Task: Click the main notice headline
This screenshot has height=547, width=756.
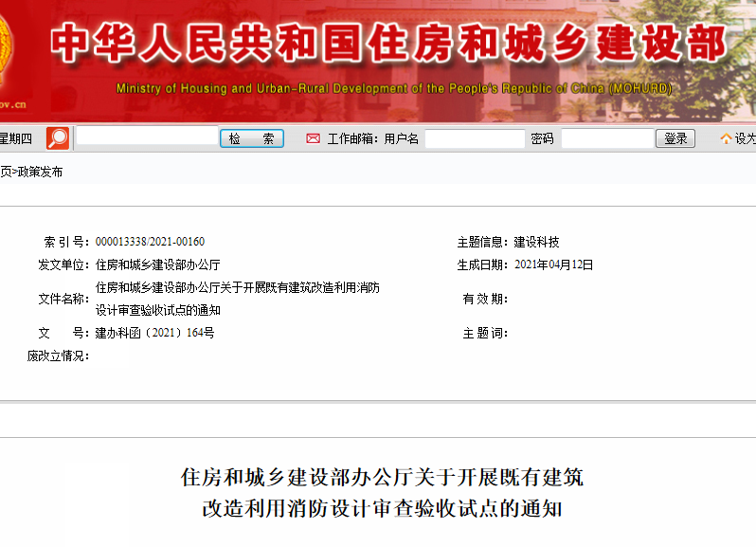Action: click(382, 493)
